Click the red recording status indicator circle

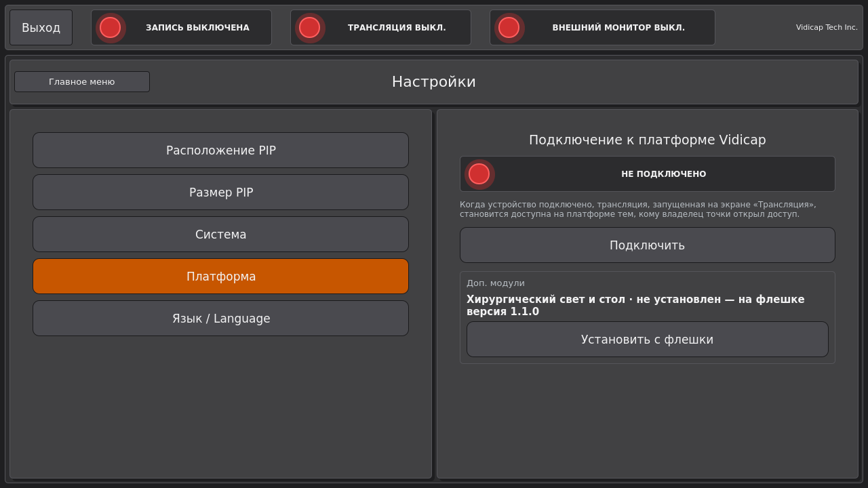pos(111,28)
